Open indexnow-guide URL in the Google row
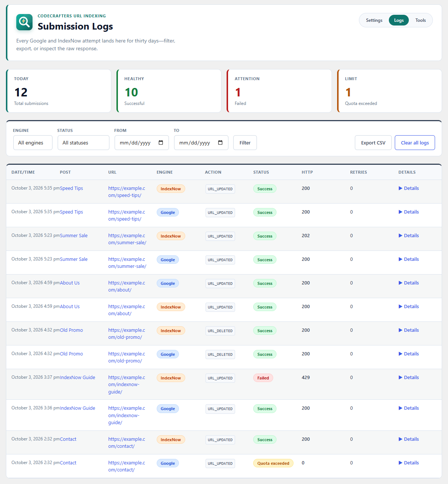The height and width of the screenshot is (484, 448). 127,415
